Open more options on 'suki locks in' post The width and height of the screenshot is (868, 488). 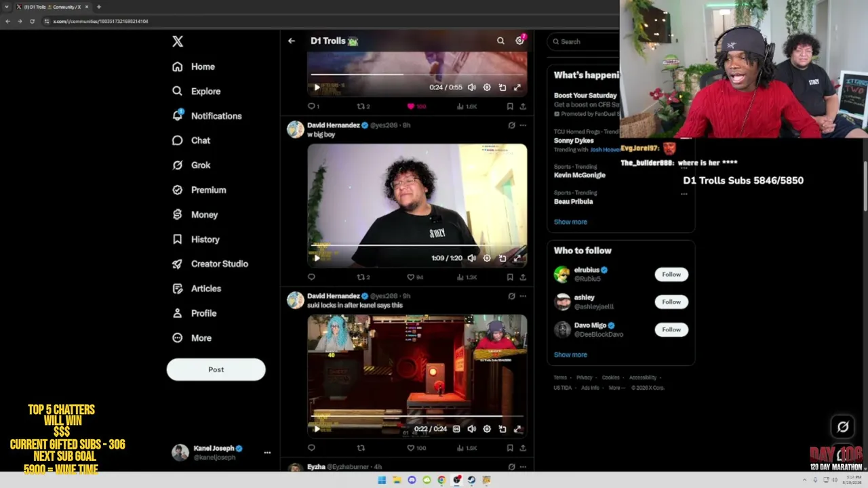click(523, 296)
